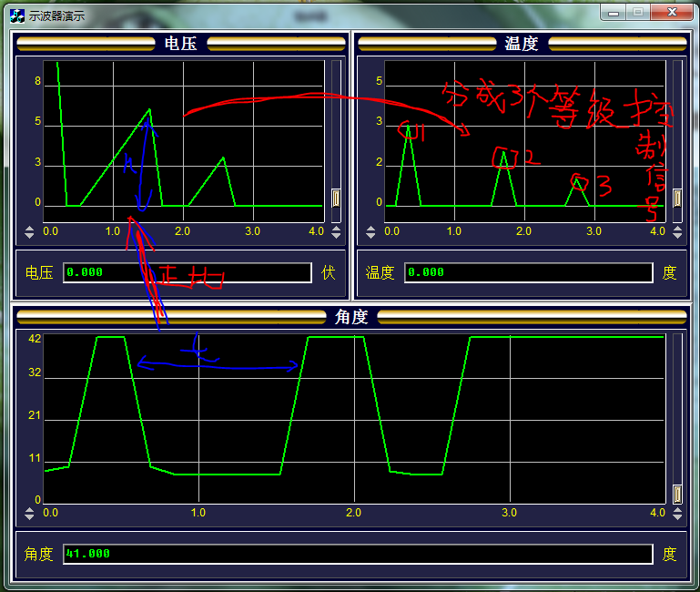The height and width of the screenshot is (592, 700).
Task: Click right axis stepper below angle chart
Action: (x=676, y=513)
